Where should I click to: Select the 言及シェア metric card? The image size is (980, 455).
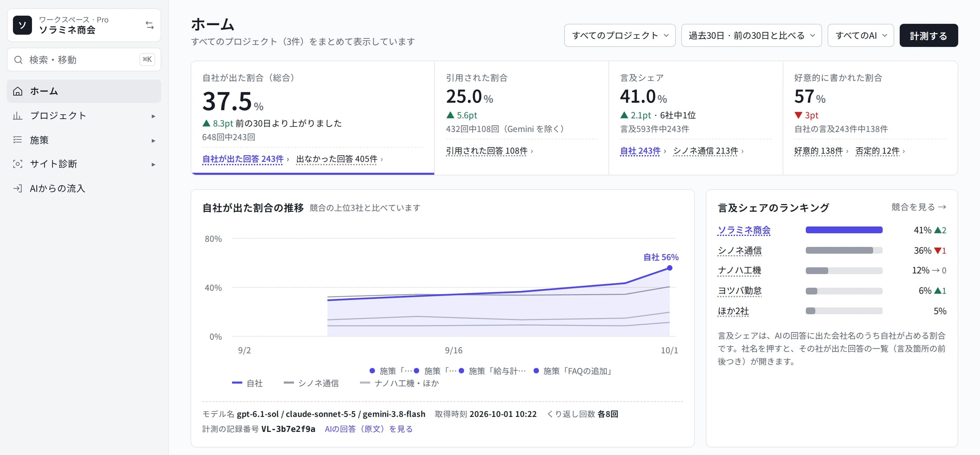pyautogui.click(x=696, y=118)
